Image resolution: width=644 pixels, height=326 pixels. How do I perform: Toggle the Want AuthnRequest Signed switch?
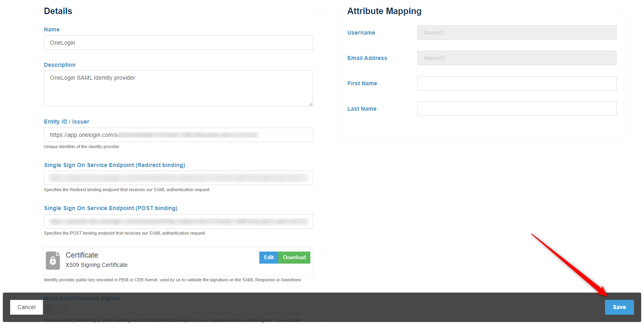click(55, 309)
